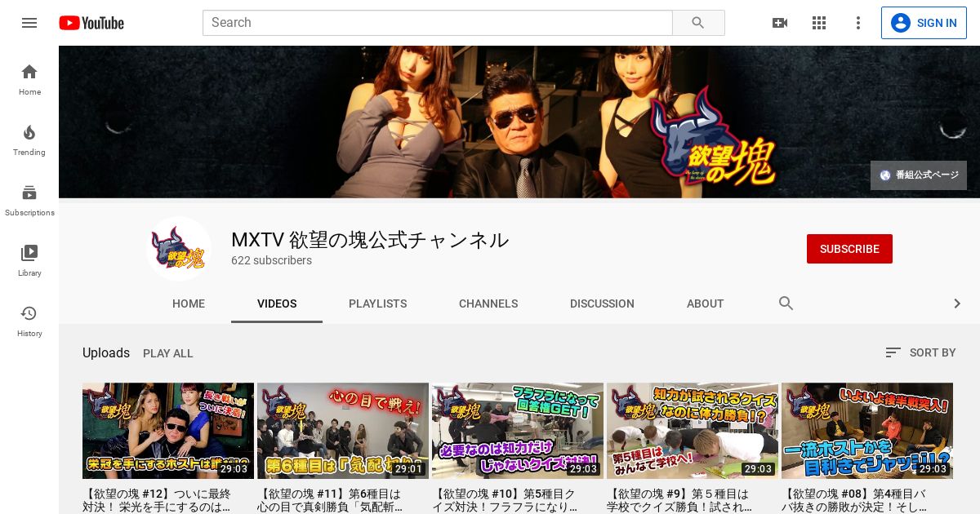The image size is (980, 514).
Task: Click title 【欲望の塊 #08】第4種目バ
Action: (855, 500)
